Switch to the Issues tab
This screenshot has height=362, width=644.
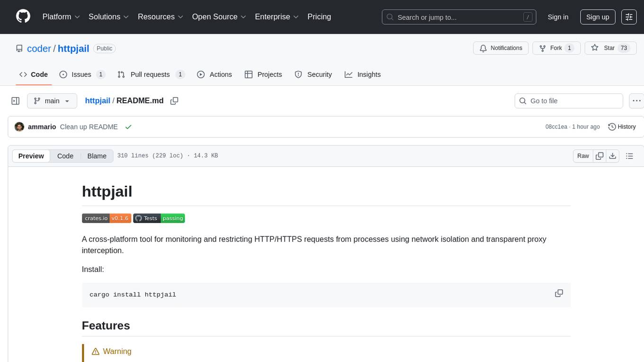click(x=82, y=74)
